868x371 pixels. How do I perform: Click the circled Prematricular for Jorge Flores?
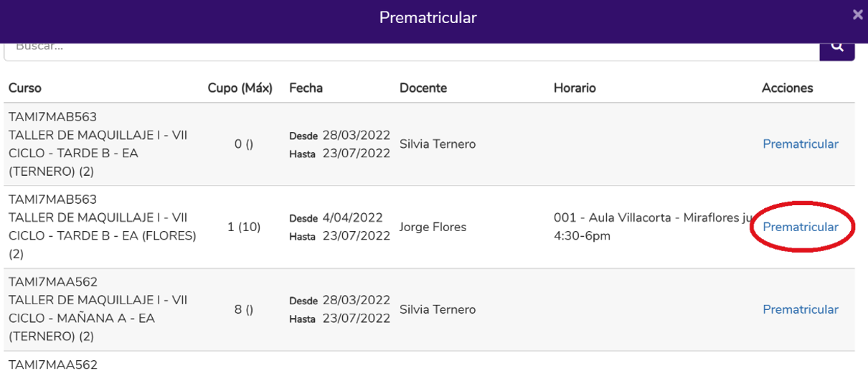point(801,227)
